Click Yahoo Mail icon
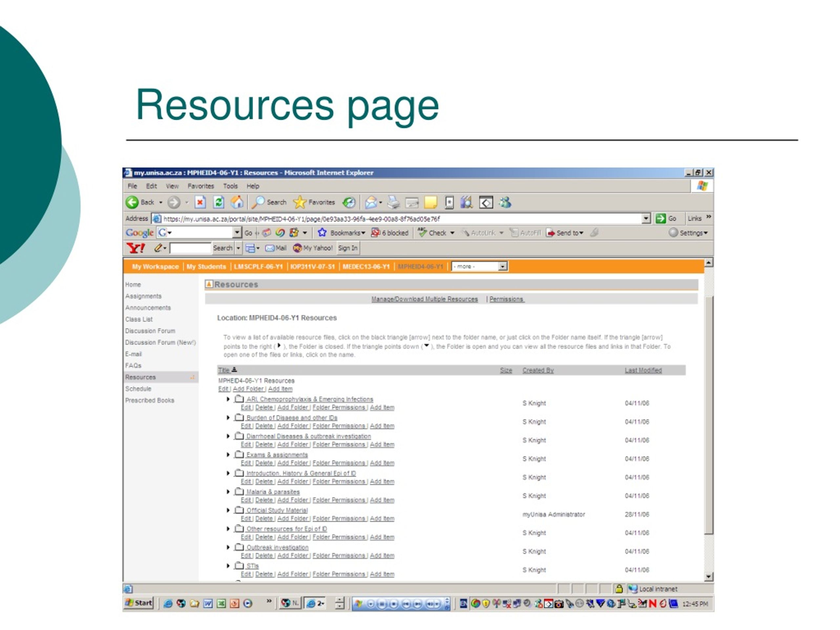This screenshot has height=630, width=840. [x=270, y=248]
